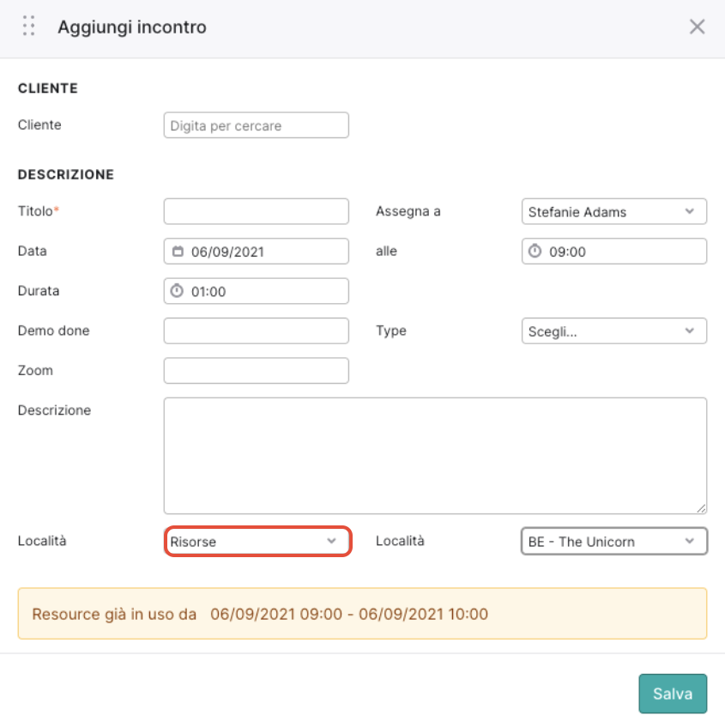Viewport: 725px width, 728px height.
Task: Select the Data field showing 06/09/2021
Action: tap(257, 252)
